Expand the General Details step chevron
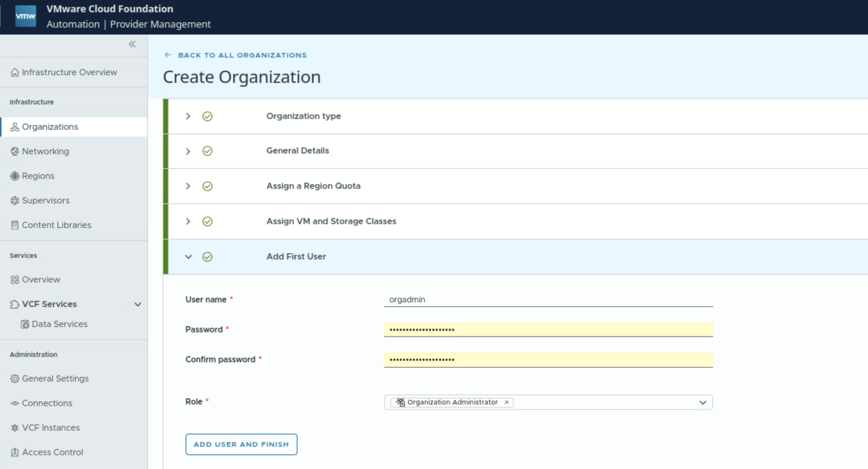868x469 pixels. pos(188,151)
